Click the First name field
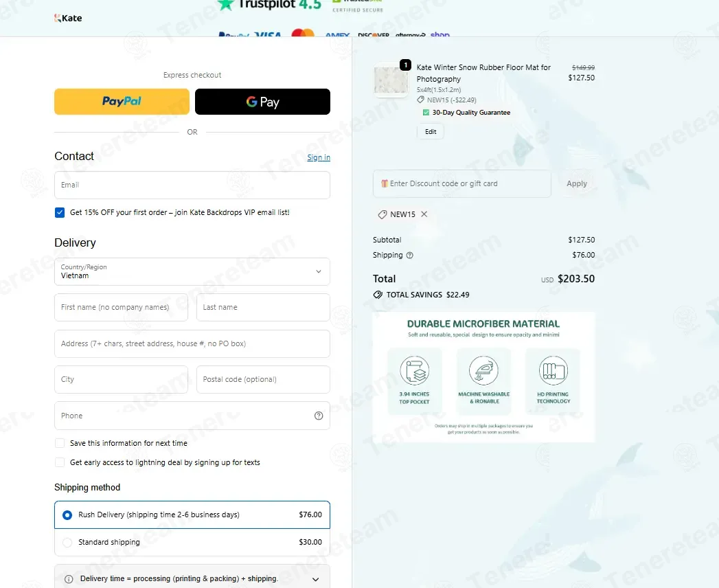719x588 pixels. click(x=121, y=307)
